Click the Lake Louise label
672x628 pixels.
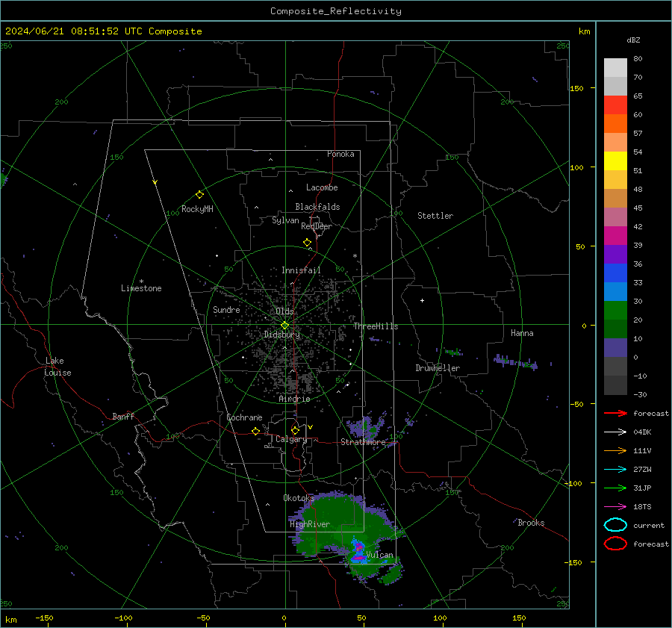(57, 367)
